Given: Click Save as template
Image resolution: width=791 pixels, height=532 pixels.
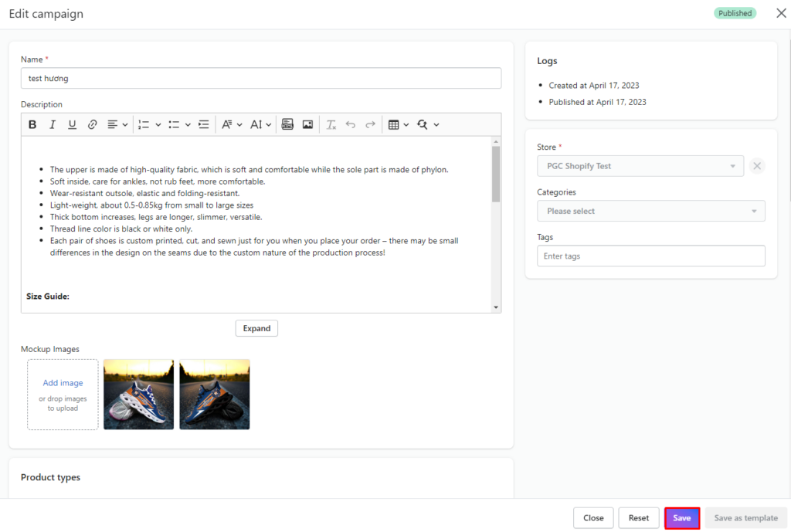Looking at the screenshot, I should (x=745, y=518).
